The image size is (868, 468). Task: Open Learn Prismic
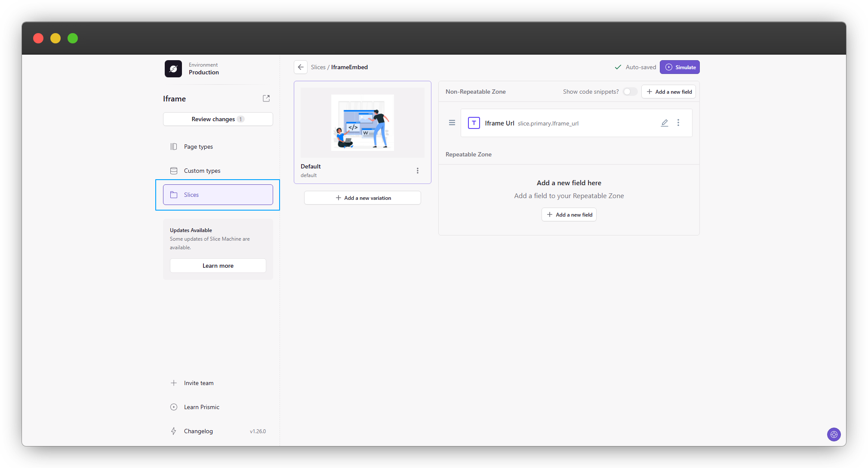(218, 407)
